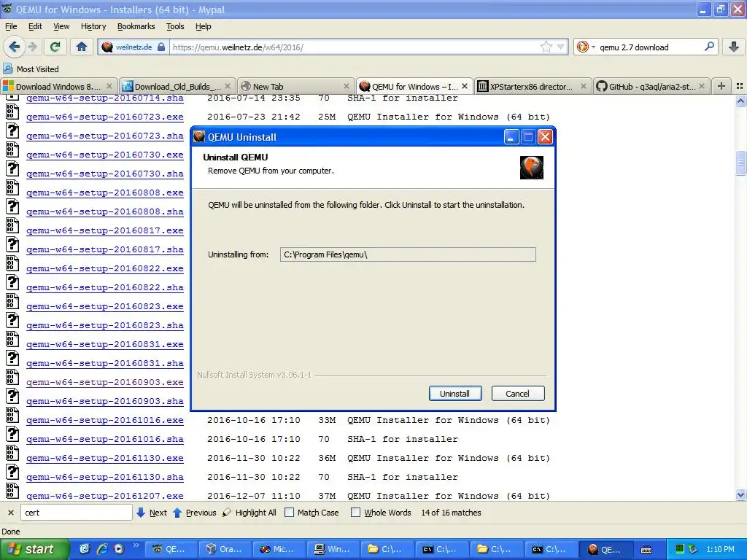This screenshot has width=747, height=560.
Task: Open the URL history dropdown arrow
Action: tap(561, 47)
